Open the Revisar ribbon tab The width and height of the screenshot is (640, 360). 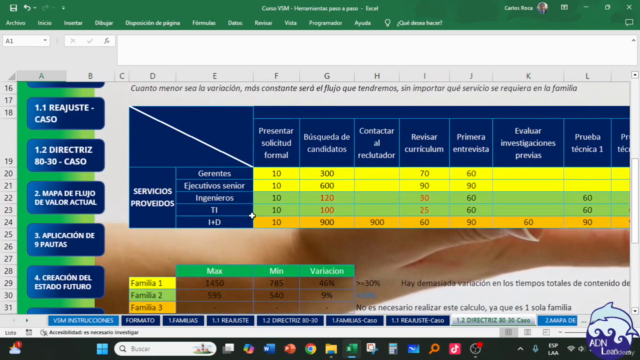tap(263, 23)
